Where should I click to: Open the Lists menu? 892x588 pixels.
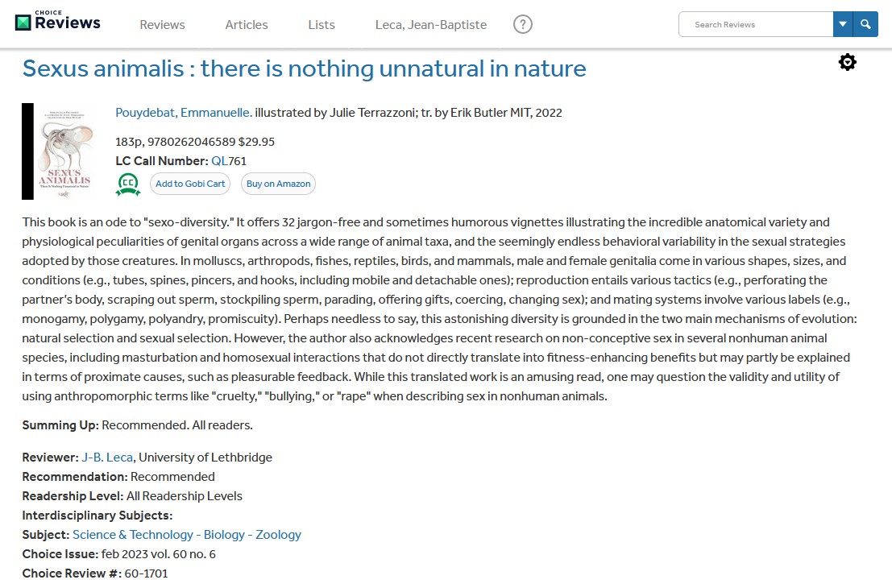322,25
